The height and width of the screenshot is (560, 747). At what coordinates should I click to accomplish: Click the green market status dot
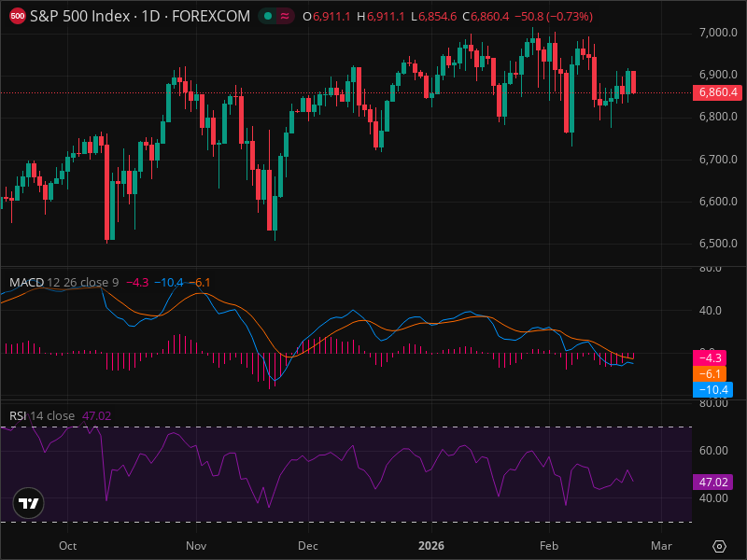click(x=268, y=16)
